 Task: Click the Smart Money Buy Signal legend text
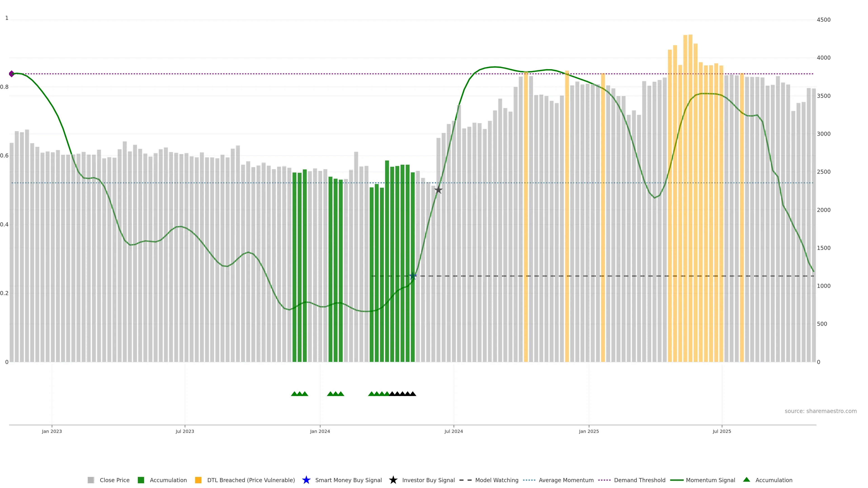[x=348, y=480]
